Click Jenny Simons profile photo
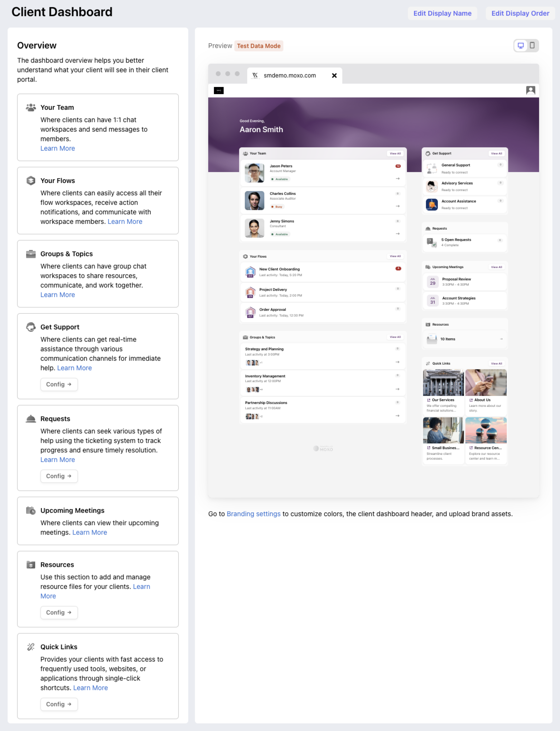 [254, 228]
